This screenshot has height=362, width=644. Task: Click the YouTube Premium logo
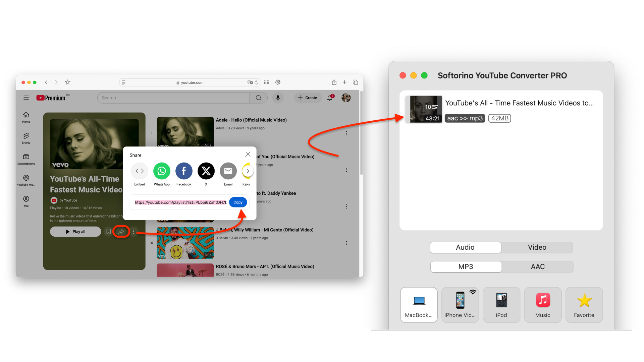click(51, 98)
